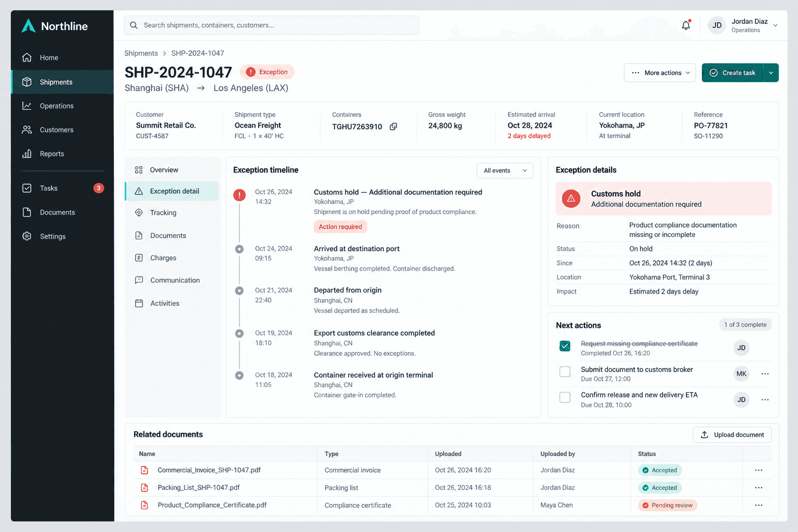798x532 pixels.
Task: Click the Customs hold timeline alert marker
Action: click(239, 195)
